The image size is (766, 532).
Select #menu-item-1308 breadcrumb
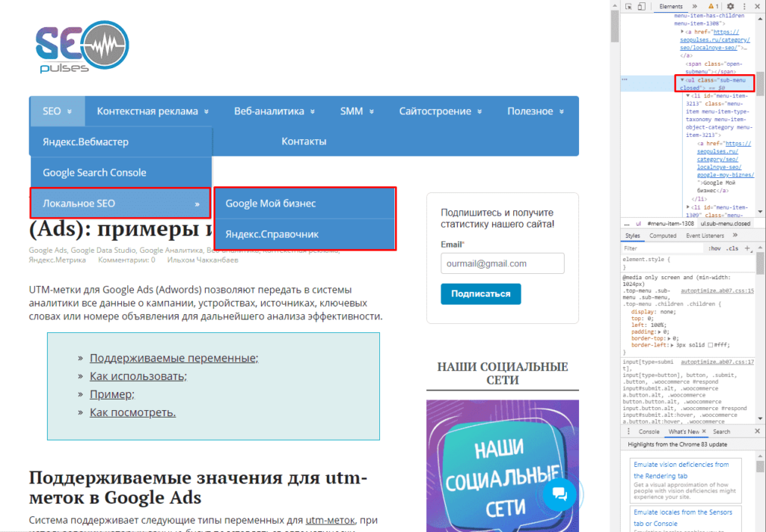click(x=670, y=224)
